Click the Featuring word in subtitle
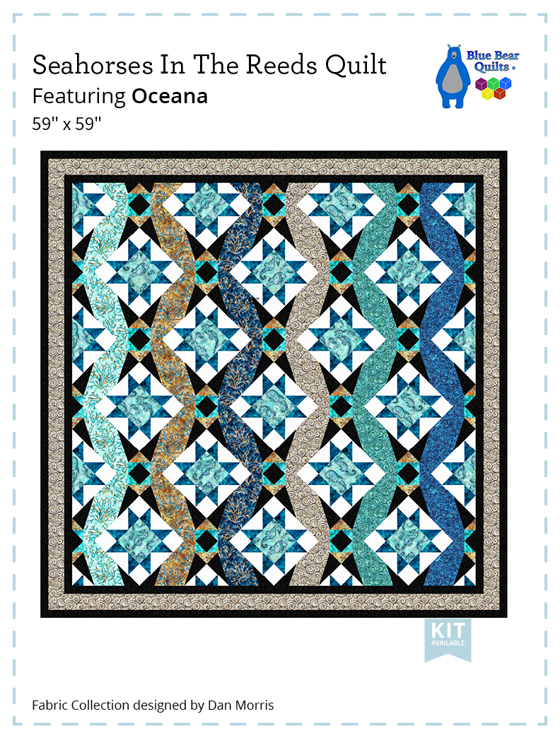Viewport: 560px width, 738px height. (x=78, y=96)
